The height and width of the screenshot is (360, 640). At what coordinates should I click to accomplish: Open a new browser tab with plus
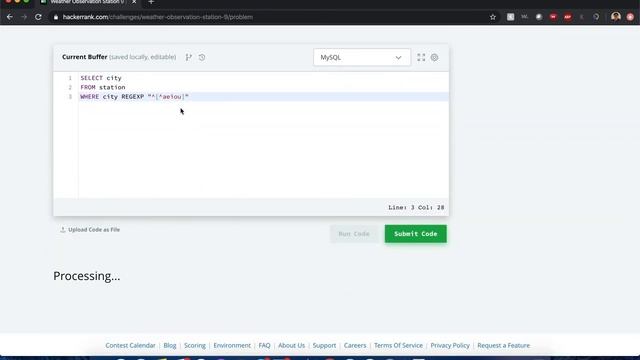pos(151,2)
